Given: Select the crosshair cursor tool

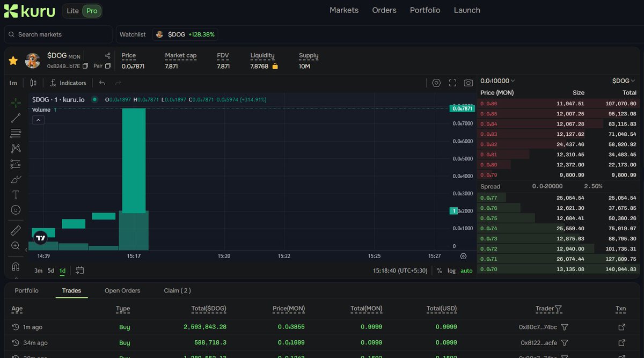Looking at the screenshot, I should pos(16,103).
